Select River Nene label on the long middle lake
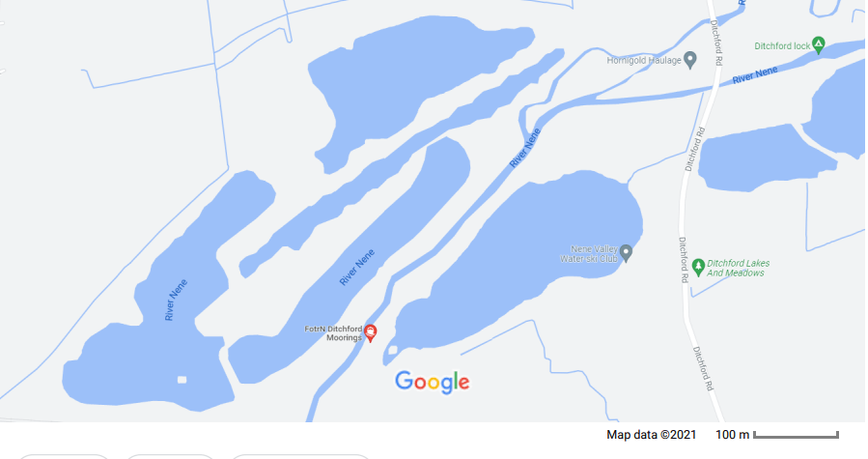 tap(357, 268)
